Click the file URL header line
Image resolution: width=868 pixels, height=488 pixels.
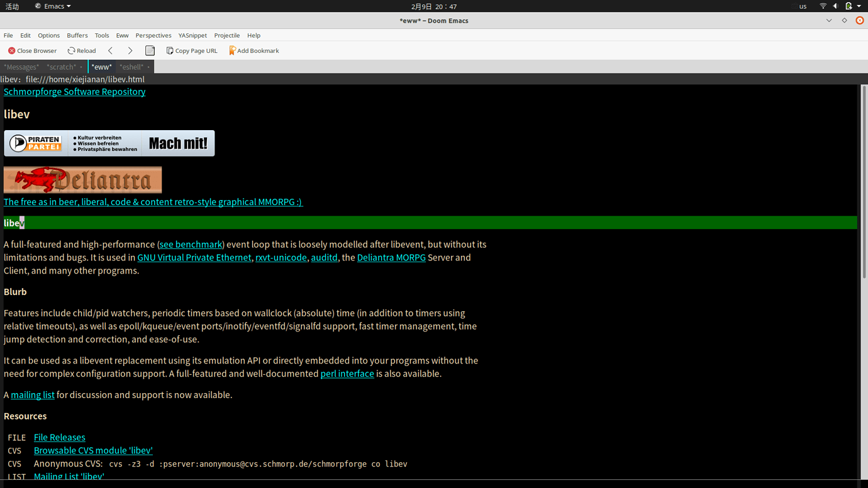73,79
